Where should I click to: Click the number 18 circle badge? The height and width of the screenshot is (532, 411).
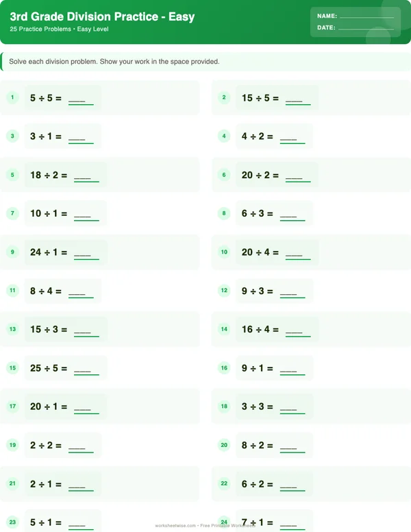[x=224, y=407]
